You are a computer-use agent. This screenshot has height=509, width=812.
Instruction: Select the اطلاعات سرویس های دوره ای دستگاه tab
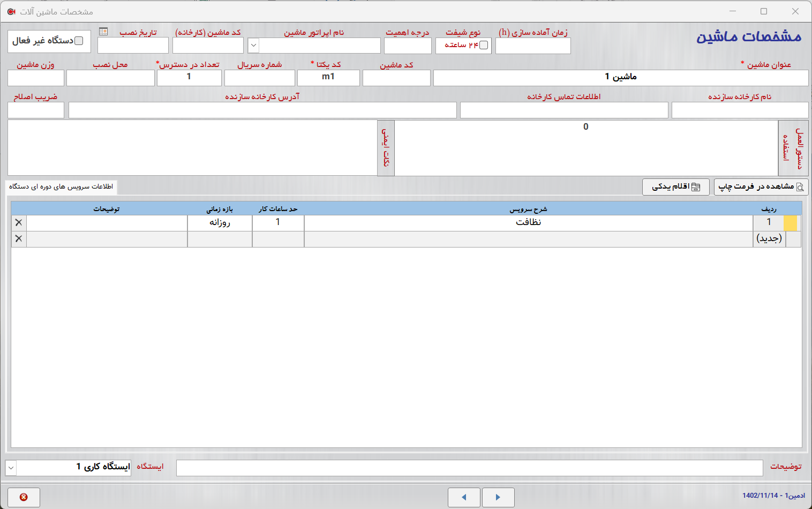[61, 186]
